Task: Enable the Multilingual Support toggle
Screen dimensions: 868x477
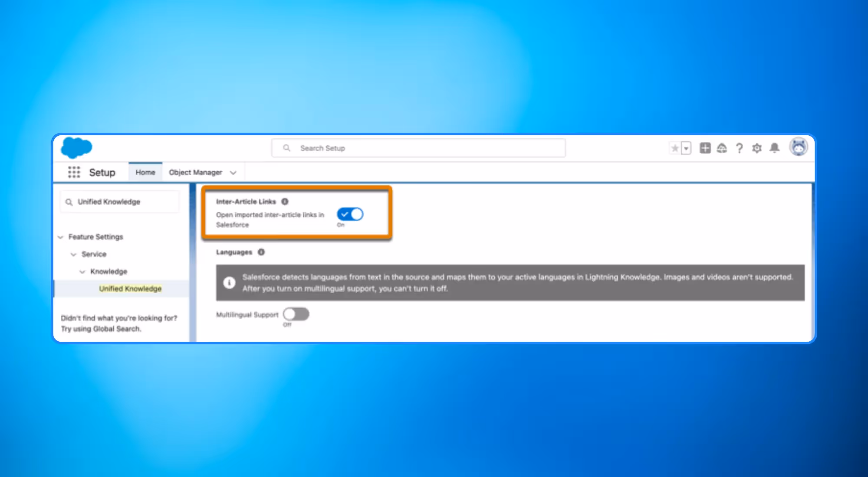Action: 296,314
